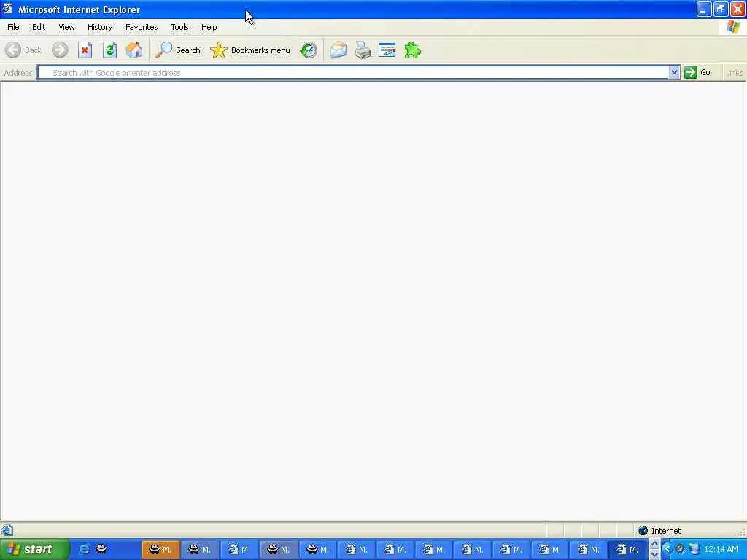This screenshot has height=560, width=747.
Task: Expand hidden system tray icons chevron
Action: point(667,549)
